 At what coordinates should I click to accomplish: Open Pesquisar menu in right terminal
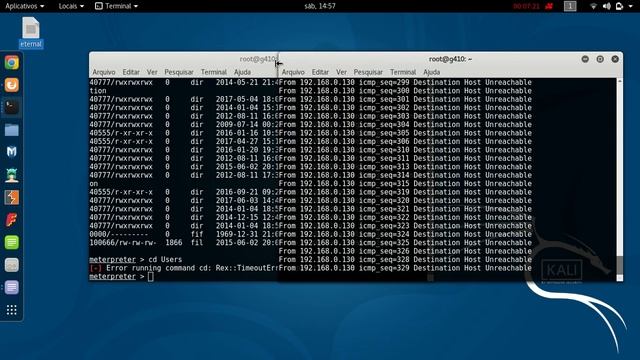[x=368, y=72]
